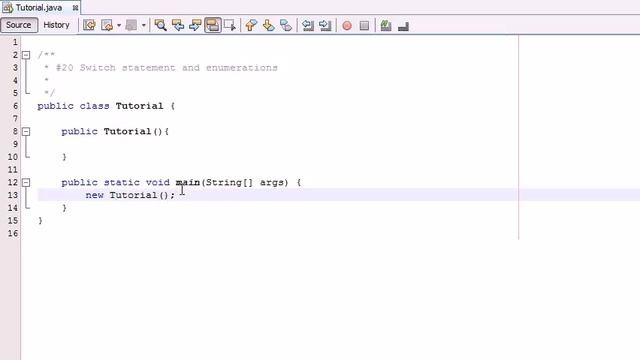The width and height of the screenshot is (640, 360).
Task: Click the Uncomment lines icon
Action: [403, 26]
